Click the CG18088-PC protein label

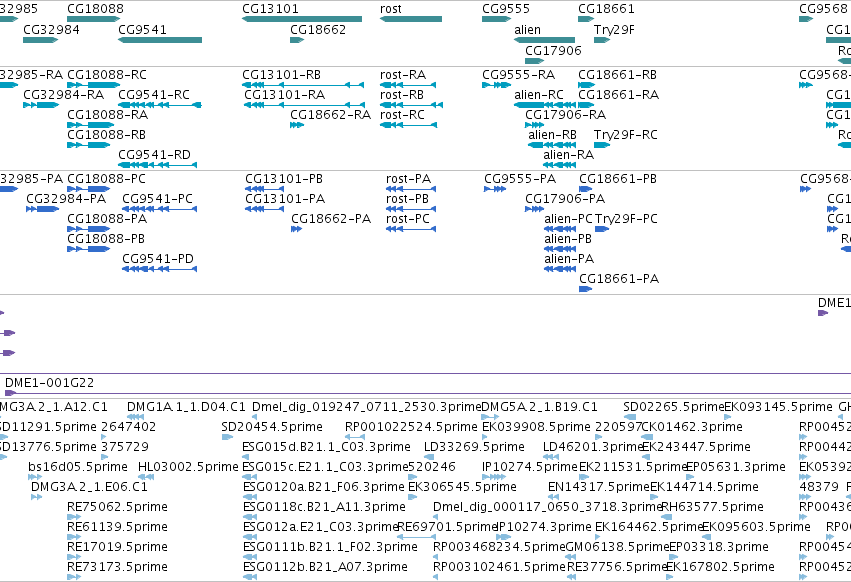coord(106,179)
